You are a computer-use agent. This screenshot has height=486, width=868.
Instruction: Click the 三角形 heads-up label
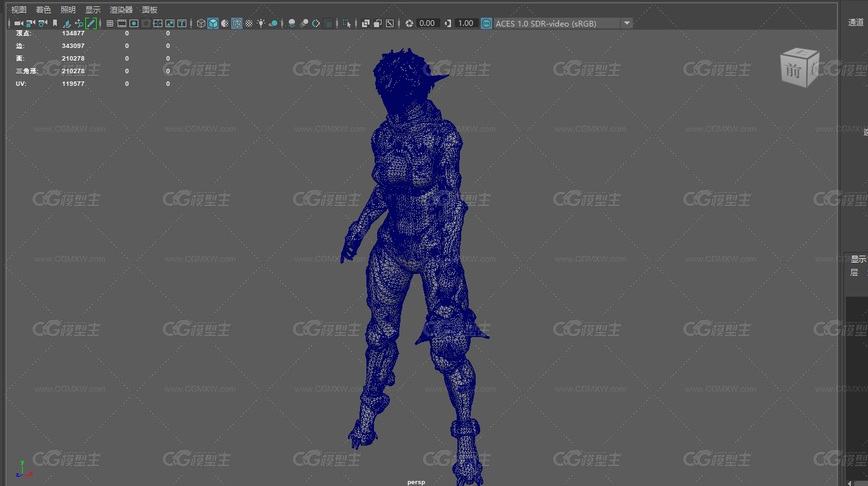coord(27,71)
